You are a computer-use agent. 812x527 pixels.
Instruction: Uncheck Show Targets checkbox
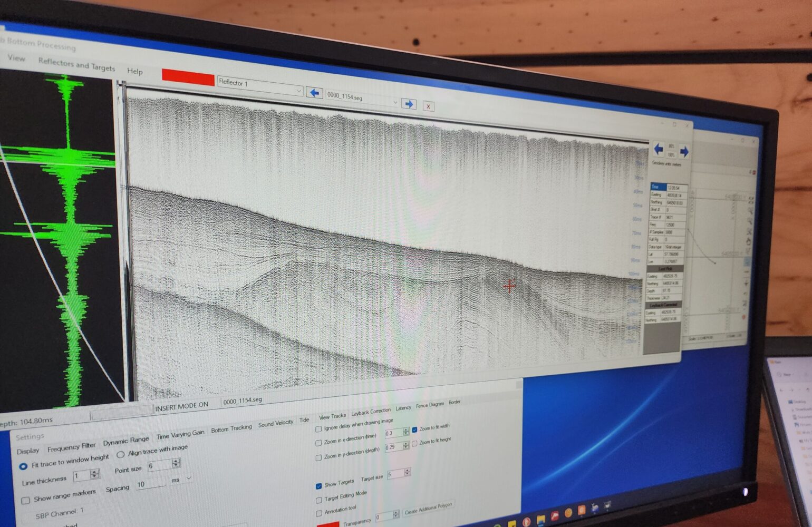[318, 485]
